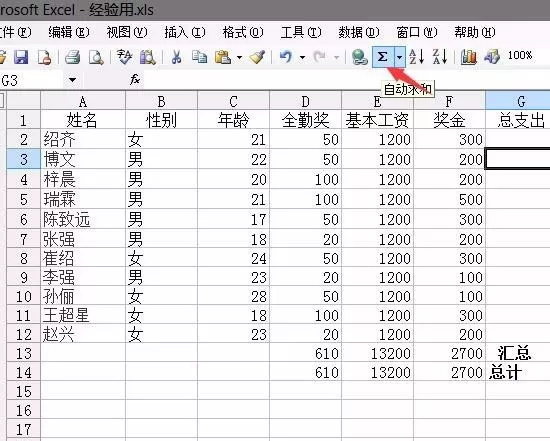Sort Ascending A-Z icon

click(417, 57)
